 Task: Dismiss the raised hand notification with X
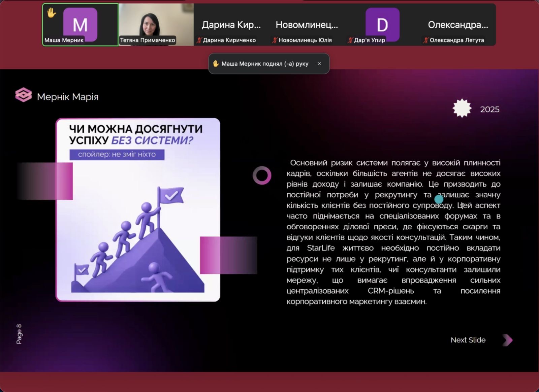tap(319, 64)
